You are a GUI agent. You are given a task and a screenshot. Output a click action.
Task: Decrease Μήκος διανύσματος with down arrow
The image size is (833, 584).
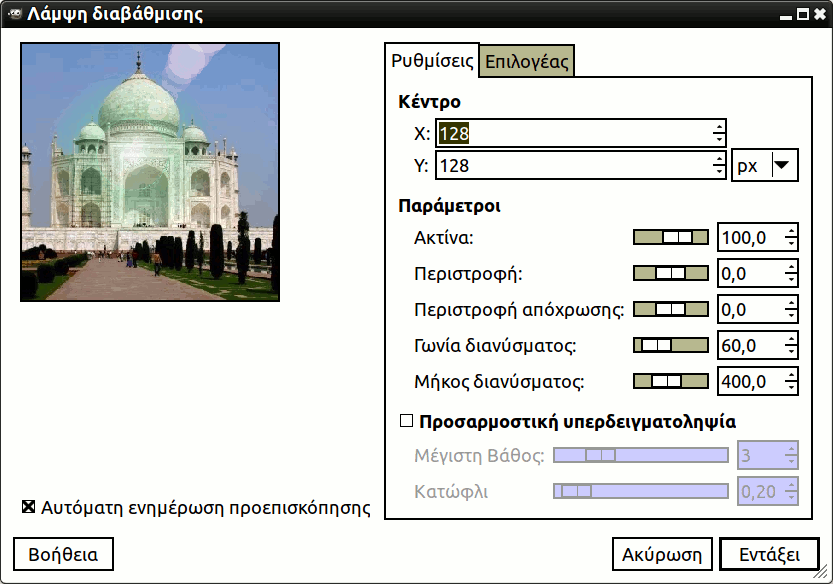[791, 387]
